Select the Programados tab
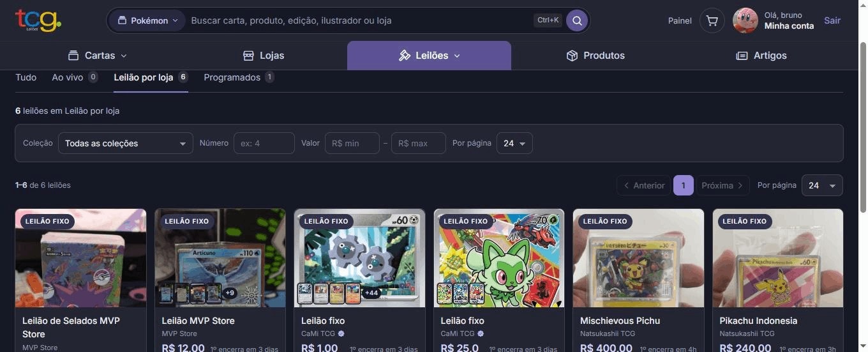Image resolution: width=868 pixels, height=352 pixels. click(239, 77)
